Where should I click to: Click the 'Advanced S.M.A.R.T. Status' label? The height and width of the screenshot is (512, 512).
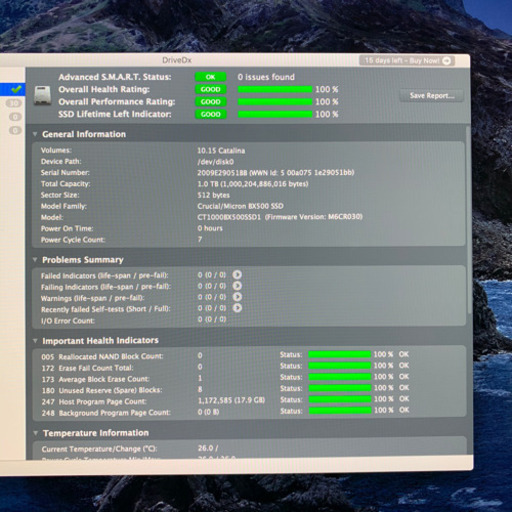[x=115, y=77]
